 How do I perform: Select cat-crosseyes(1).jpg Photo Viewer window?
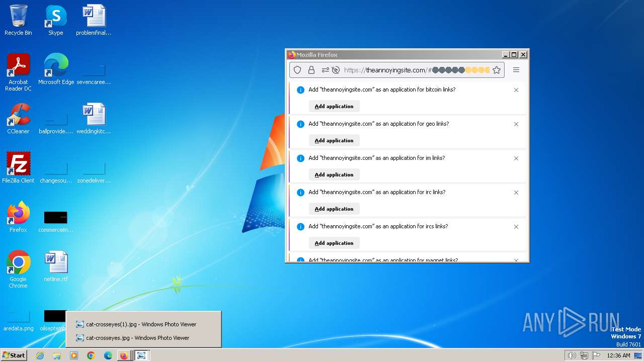[143, 324]
